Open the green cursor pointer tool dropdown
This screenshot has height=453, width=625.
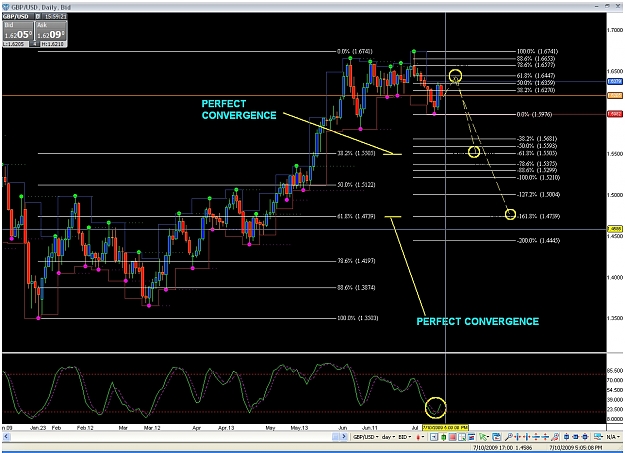pos(484,437)
